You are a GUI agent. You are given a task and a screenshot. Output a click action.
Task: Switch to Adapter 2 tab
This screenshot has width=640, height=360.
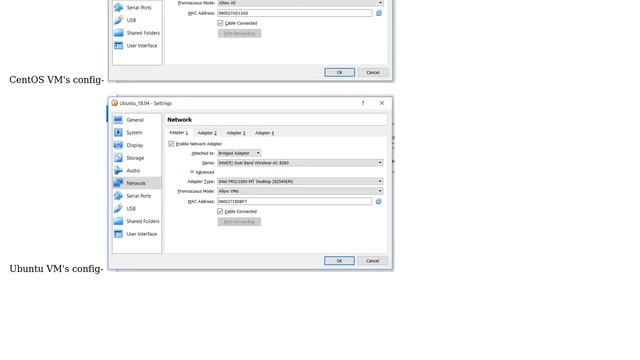click(x=207, y=133)
